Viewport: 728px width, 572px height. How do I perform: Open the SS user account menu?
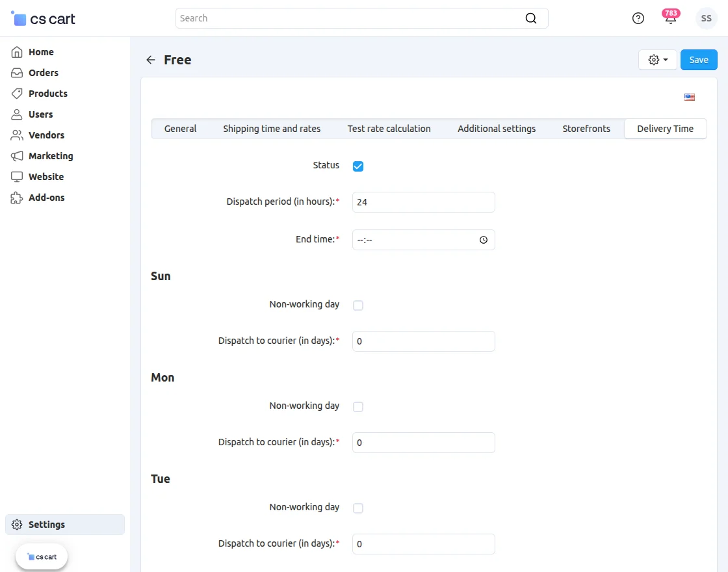[x=707, y=18]
